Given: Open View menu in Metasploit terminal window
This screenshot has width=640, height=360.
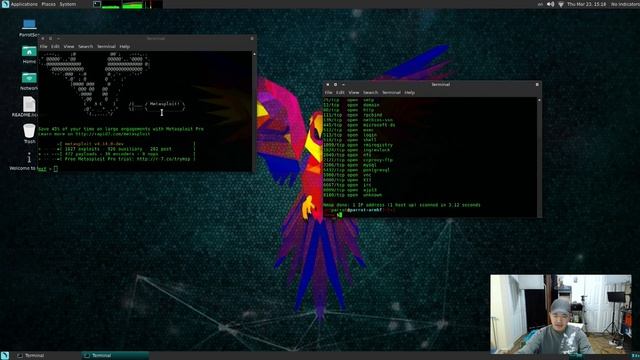Looking at the screenshot, I should 69,47.
